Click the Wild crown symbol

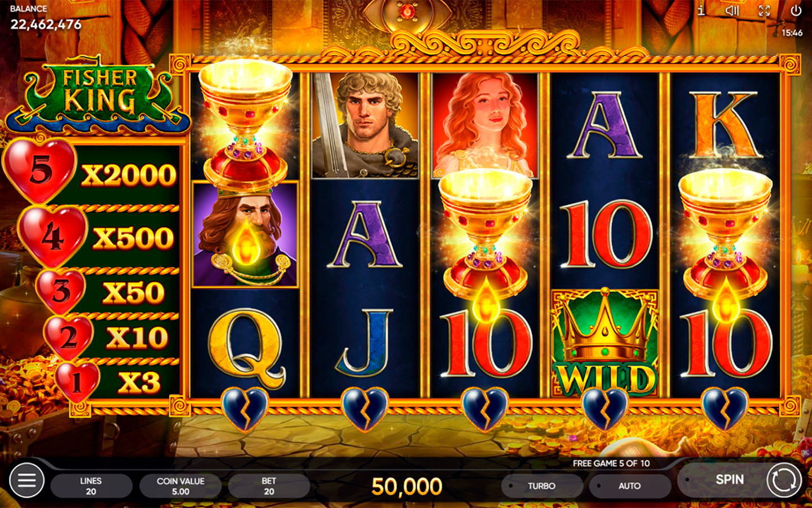click(x=604, y=343)
